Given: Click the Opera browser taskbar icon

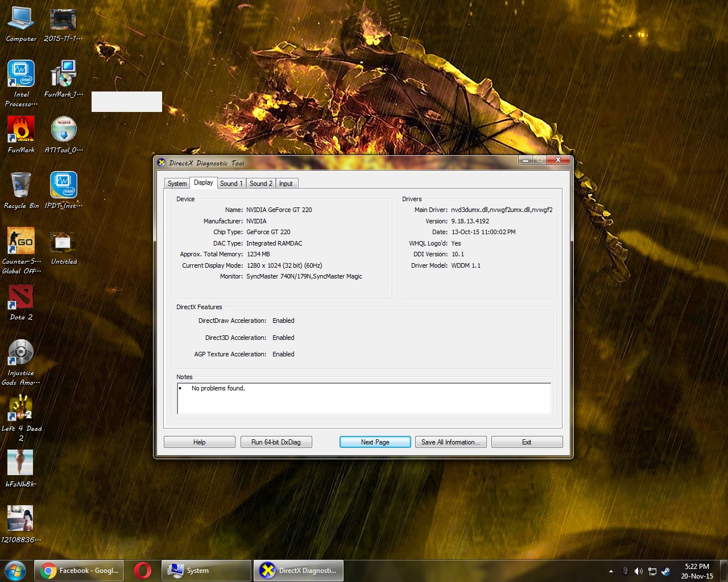Looking at the screenshot, I should pos(143,571).
